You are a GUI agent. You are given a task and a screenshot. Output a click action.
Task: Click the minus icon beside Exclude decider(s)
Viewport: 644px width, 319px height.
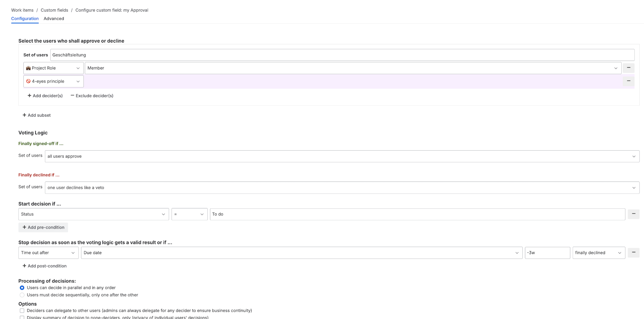tap(72, 96)
